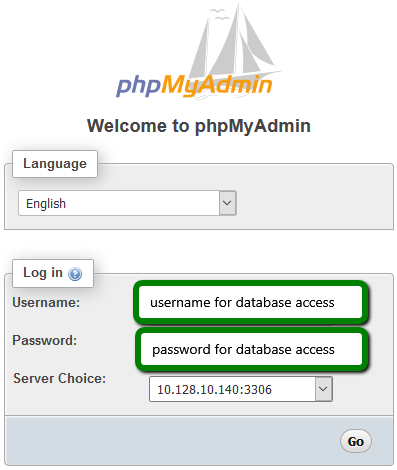Click the 'Welcome to phpMyAdmin' heading
The image size is (397, 470).
tap(199, 126)
